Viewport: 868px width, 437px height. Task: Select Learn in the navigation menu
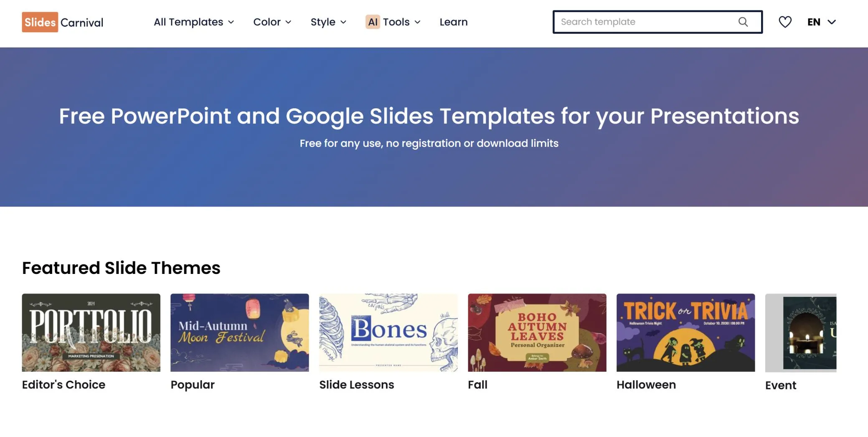click(454, 22)
